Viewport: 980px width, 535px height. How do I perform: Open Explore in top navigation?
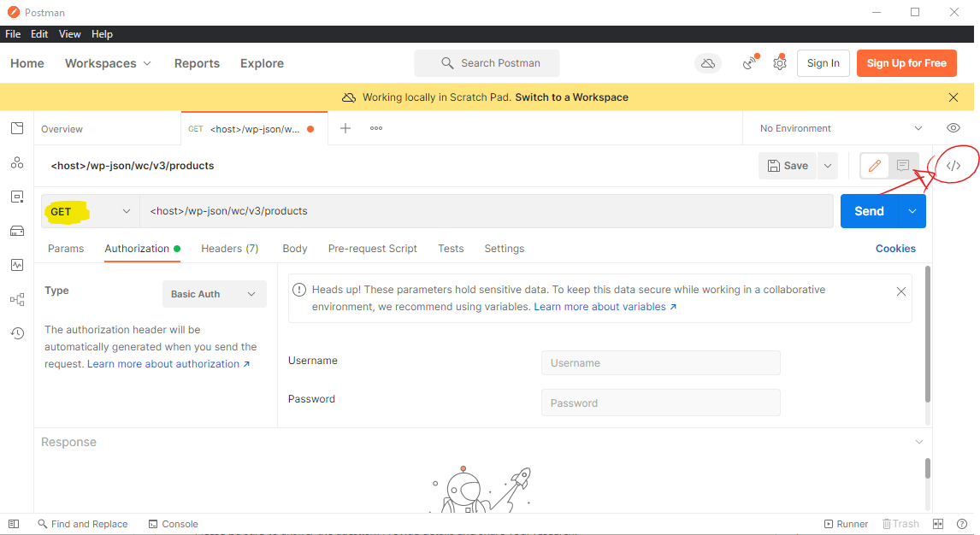[x=262, y=64]
